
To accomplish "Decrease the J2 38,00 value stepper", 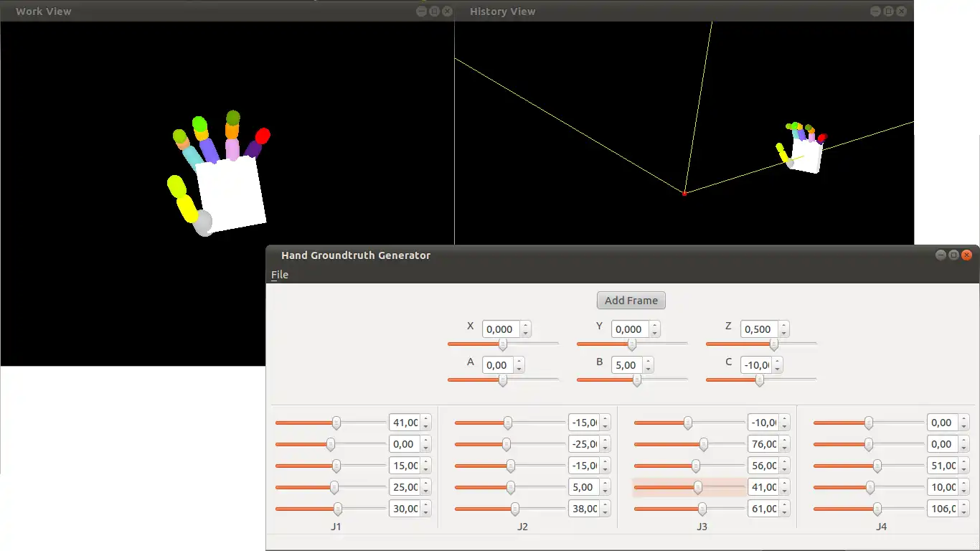I will pos(606,513).
